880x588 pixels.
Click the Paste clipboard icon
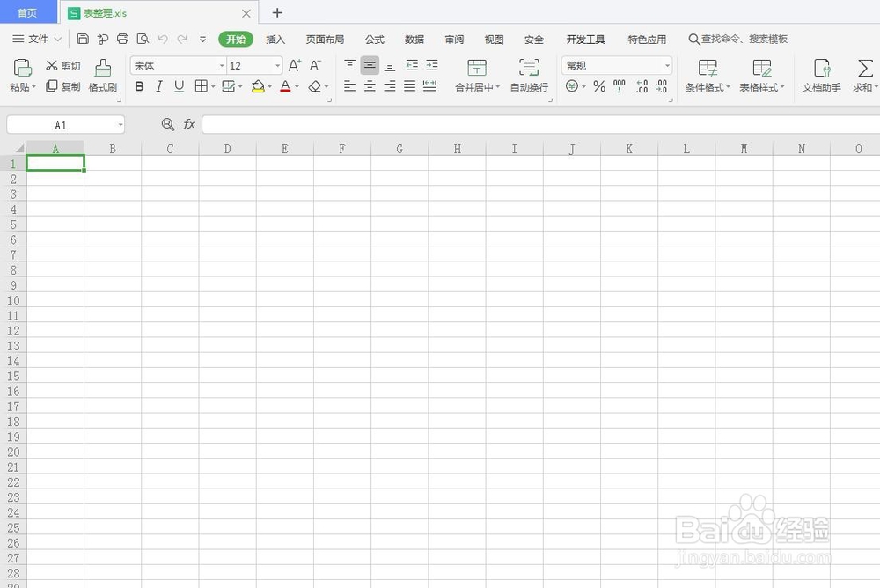tap(23, 68)
